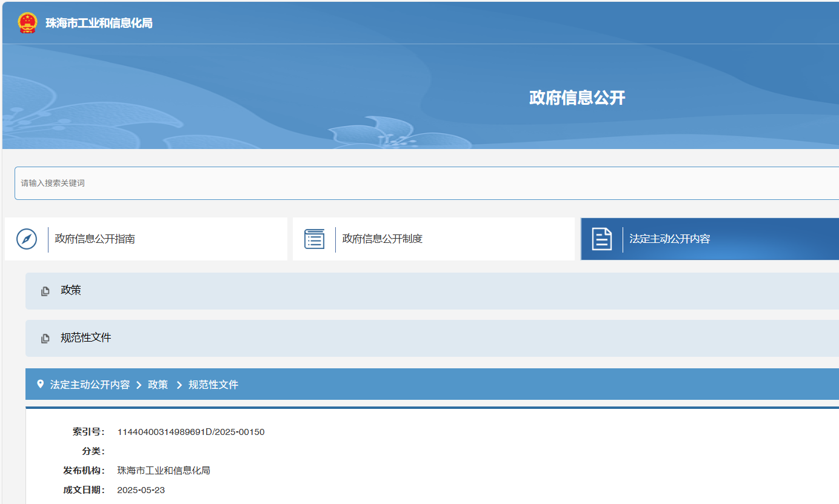
Task: Expand the 规范性文件 category section
Action: tap(85, 338)
